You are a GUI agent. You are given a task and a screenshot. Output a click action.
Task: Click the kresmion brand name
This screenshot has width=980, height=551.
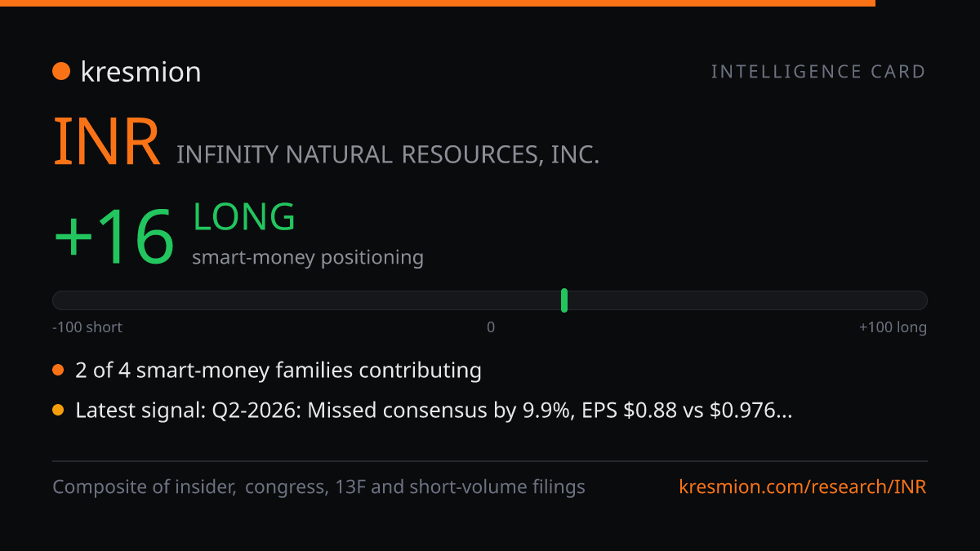coord(140,72)
